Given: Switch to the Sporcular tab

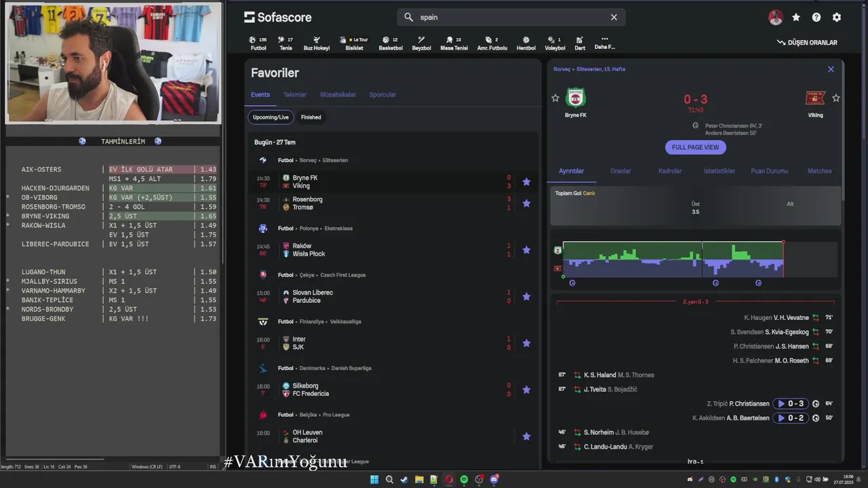Looking at the screenshot, I should [382, 95].
